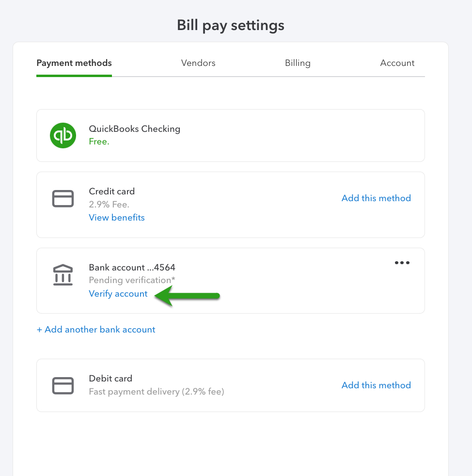This screenshot has width=472, height=476.
Task: Add the debit card payment method
Action: click(x=376, y=385)
